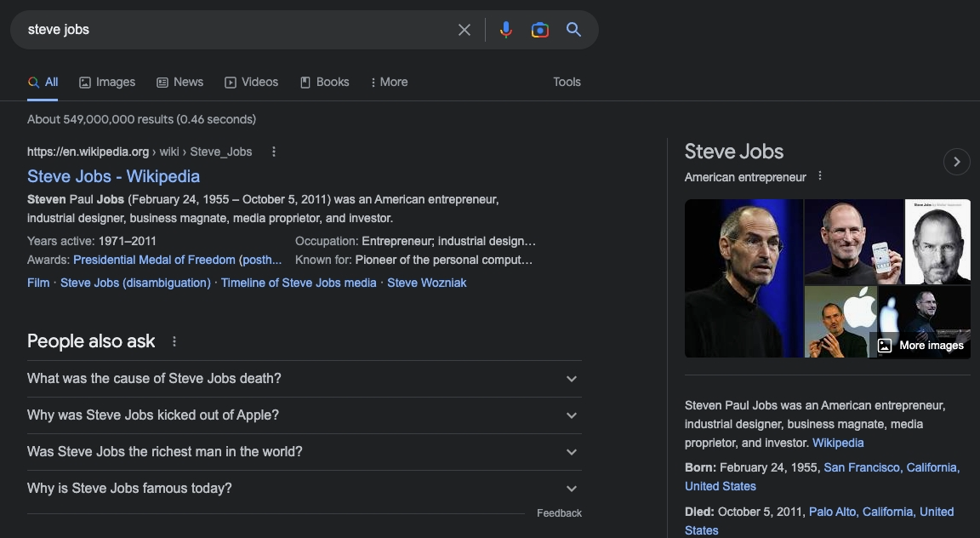
Task: Open the photo of Jobs holding a white iPhone
Action: pyautogui.click(x=854, y=242)
